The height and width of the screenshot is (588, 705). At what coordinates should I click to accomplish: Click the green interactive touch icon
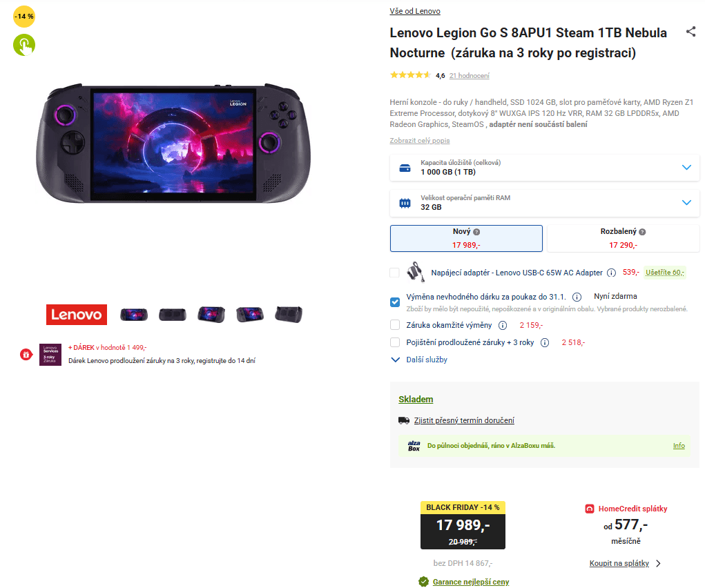[x=24, y=46]
